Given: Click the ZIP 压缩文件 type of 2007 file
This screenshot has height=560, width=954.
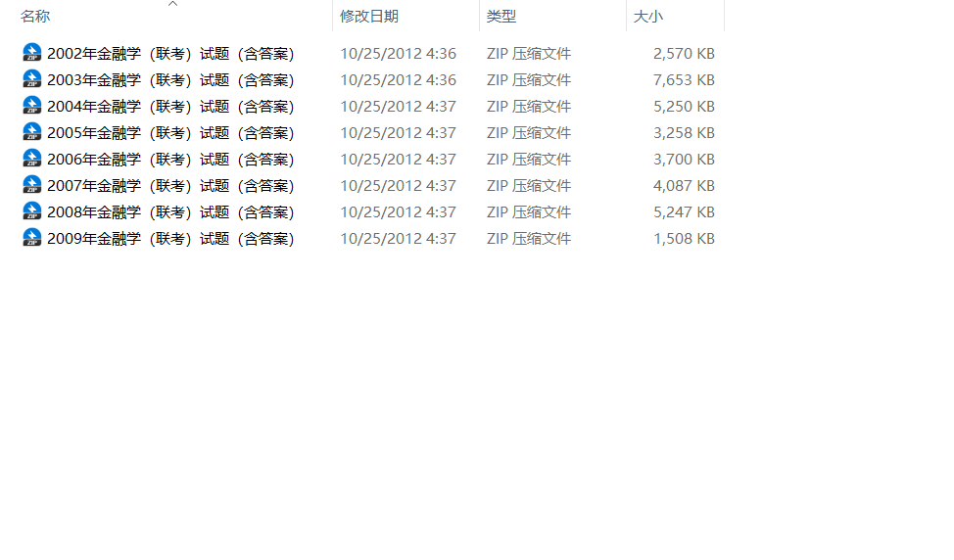Looking at the screenshot, I should click(x=529, y=185).
